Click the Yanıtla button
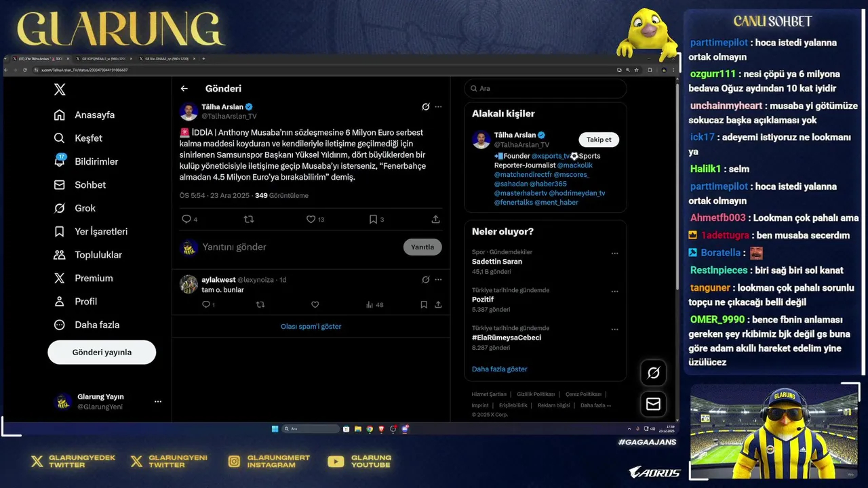 click(x=422, y=247)
